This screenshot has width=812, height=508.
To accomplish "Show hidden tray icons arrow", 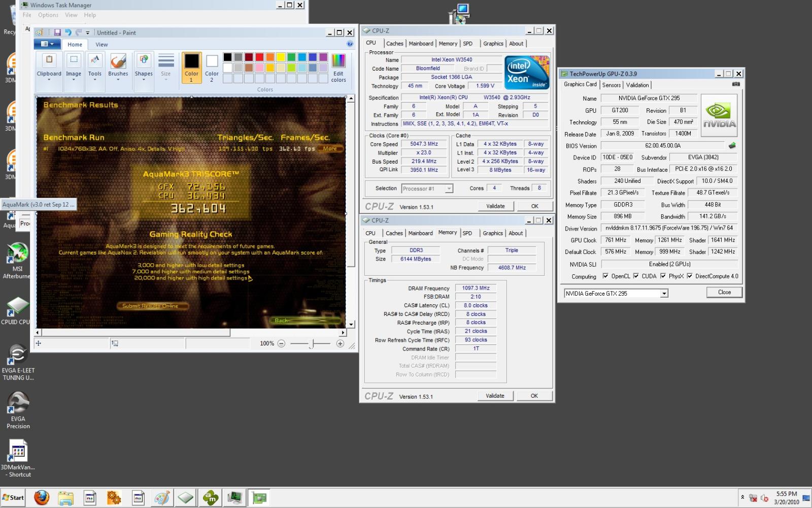I will [x=742, y=497].
